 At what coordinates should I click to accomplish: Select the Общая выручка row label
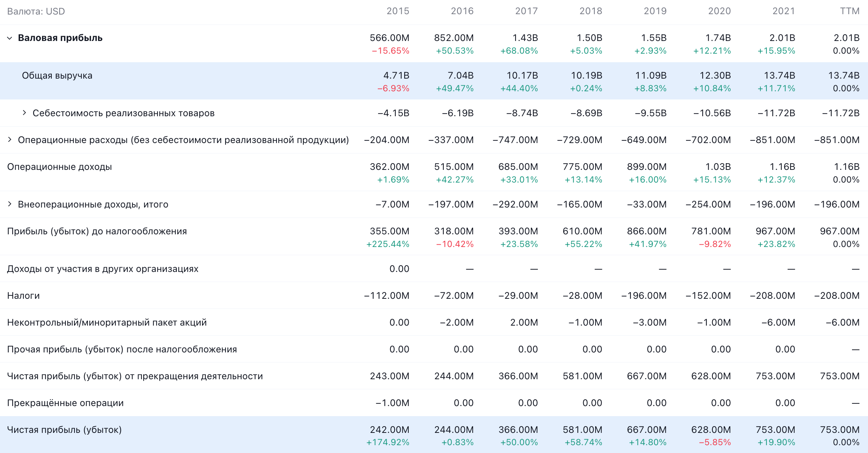tap(57, 76)
